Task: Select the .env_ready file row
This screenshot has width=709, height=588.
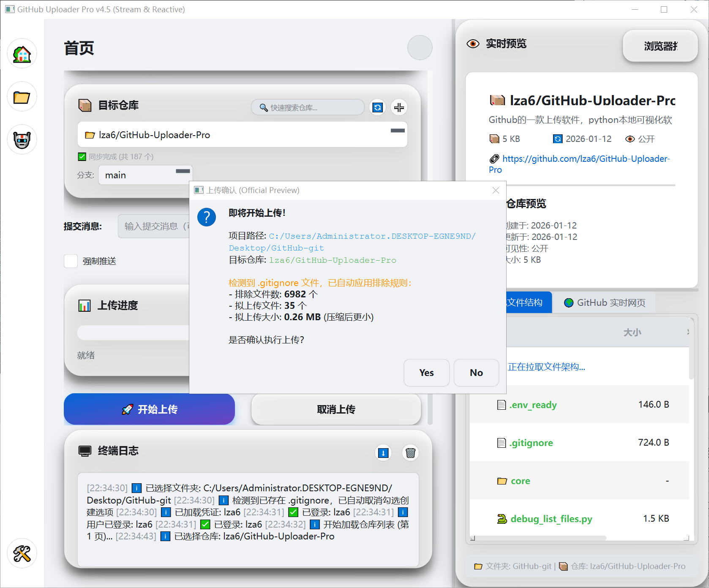Action: click(x=579, y=405)
